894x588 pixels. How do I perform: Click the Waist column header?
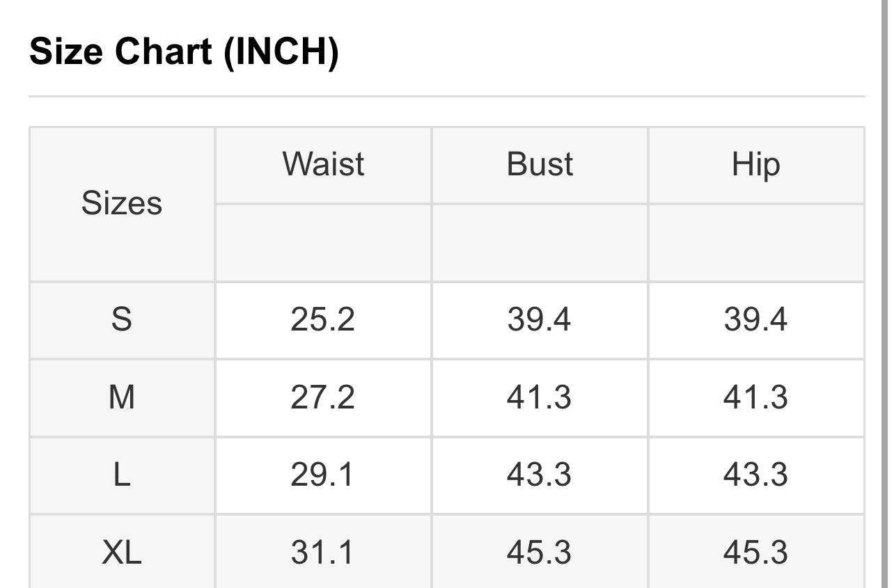pyautogui.click(x=323, y=164)
